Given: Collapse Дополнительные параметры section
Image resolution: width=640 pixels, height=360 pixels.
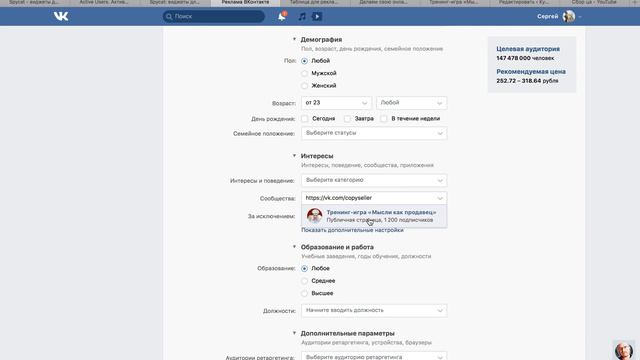Looking at the screenshot, I should 294,333.
